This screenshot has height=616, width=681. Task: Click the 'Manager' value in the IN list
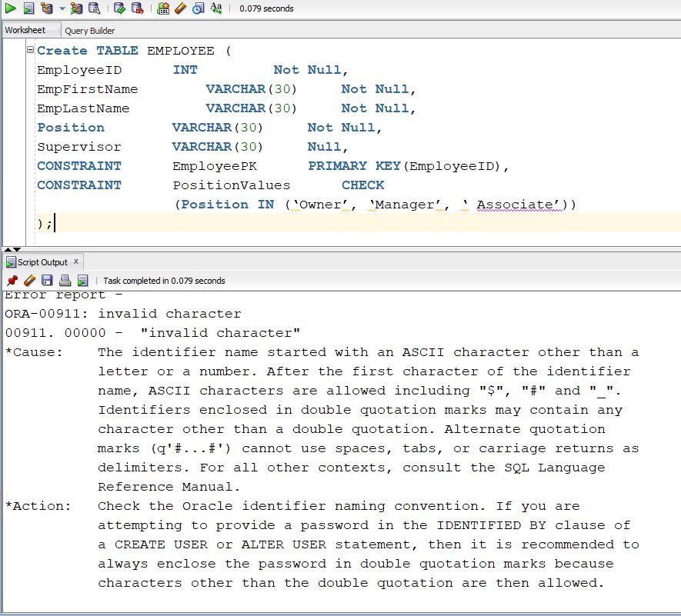tap(404, 205)
